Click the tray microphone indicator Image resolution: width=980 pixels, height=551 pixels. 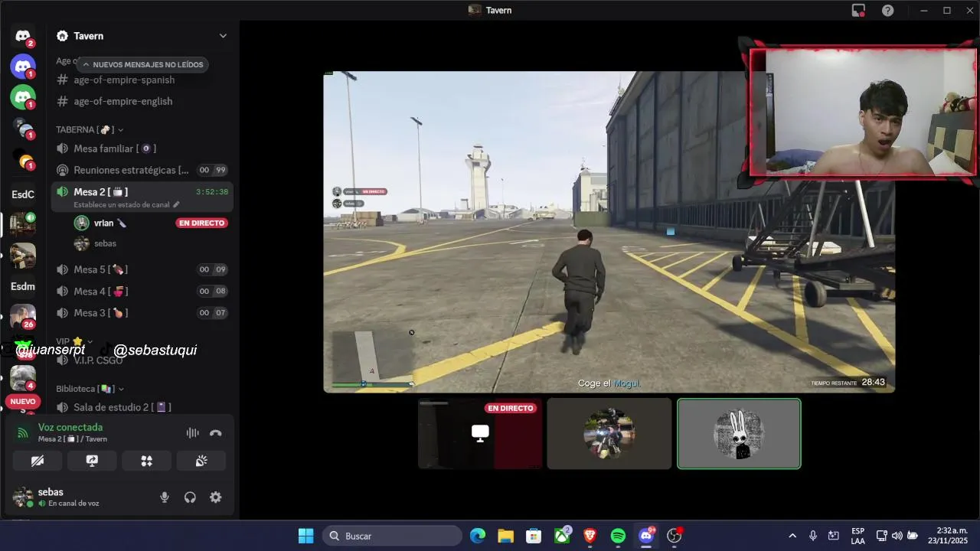click(x=813, y=536)
